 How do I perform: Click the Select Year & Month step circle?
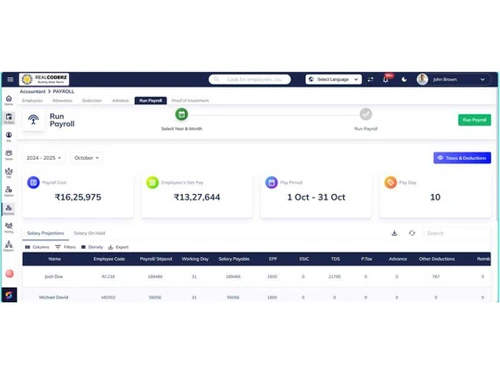[x=182, y=114]
